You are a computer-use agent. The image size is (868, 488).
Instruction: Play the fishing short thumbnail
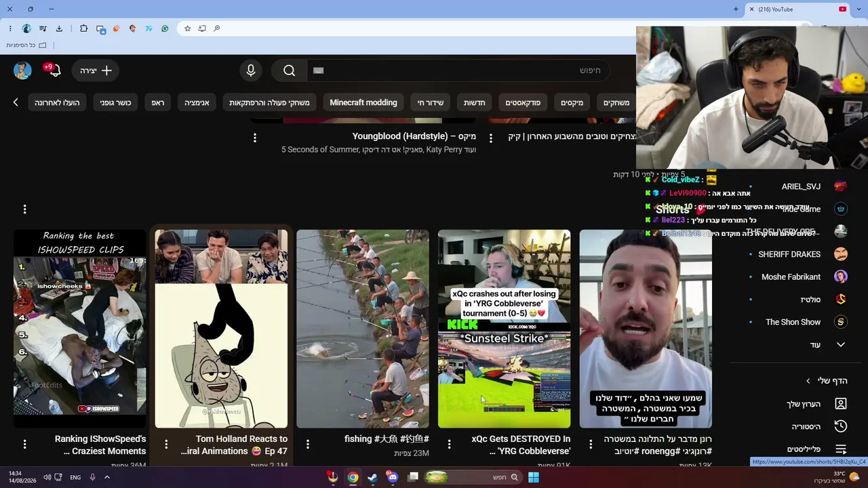pyautogui.click(x=363, y=329)
